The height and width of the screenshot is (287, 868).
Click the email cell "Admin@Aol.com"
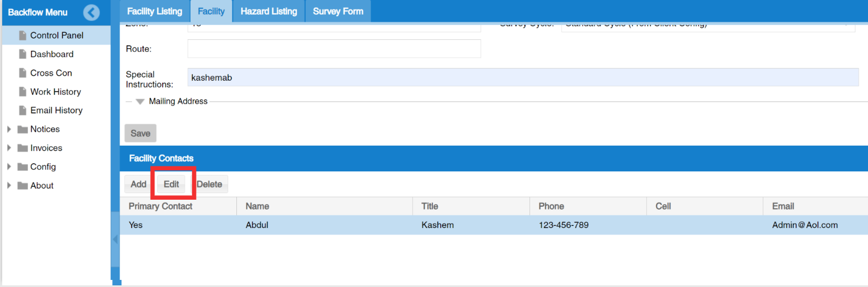[x=816, y=225]
